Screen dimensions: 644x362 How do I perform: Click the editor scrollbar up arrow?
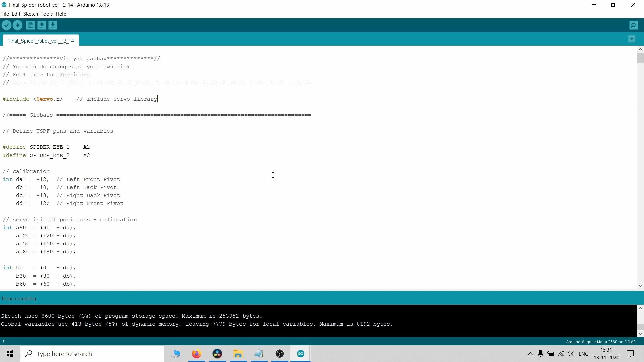point(640,49)
